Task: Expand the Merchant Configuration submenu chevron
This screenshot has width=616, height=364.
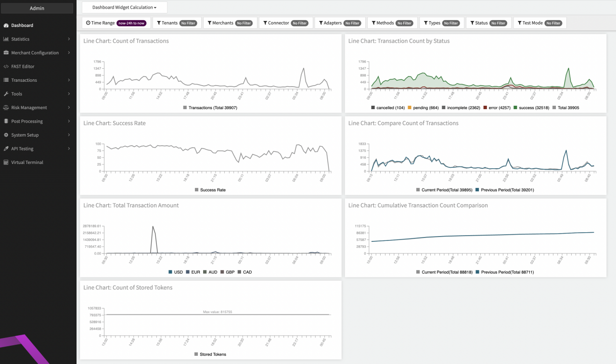Action: (x=69, y=53)
